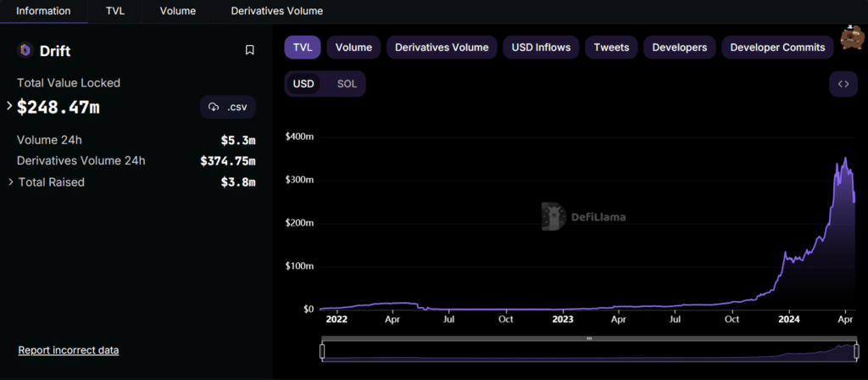This screenshot has height=380, width=868.
Task: Bookmark the Drift protocol
Action: coord(250,50)
